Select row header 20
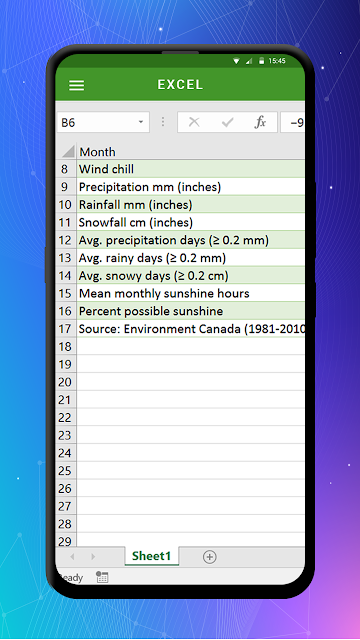Image resolution: width=360 pixels, height=640 pixels. pos(66,382)
